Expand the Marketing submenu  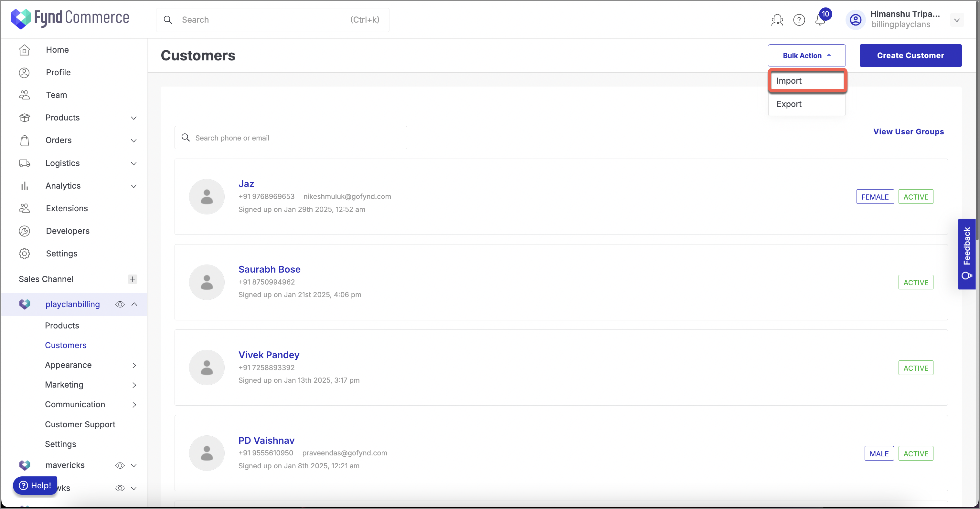134,385
